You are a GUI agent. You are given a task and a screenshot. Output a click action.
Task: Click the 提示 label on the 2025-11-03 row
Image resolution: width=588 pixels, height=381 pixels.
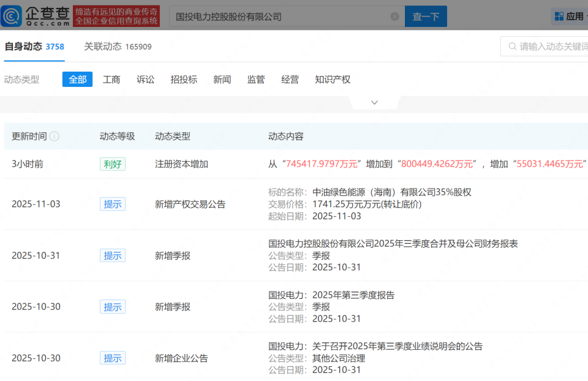pos(112,204)
